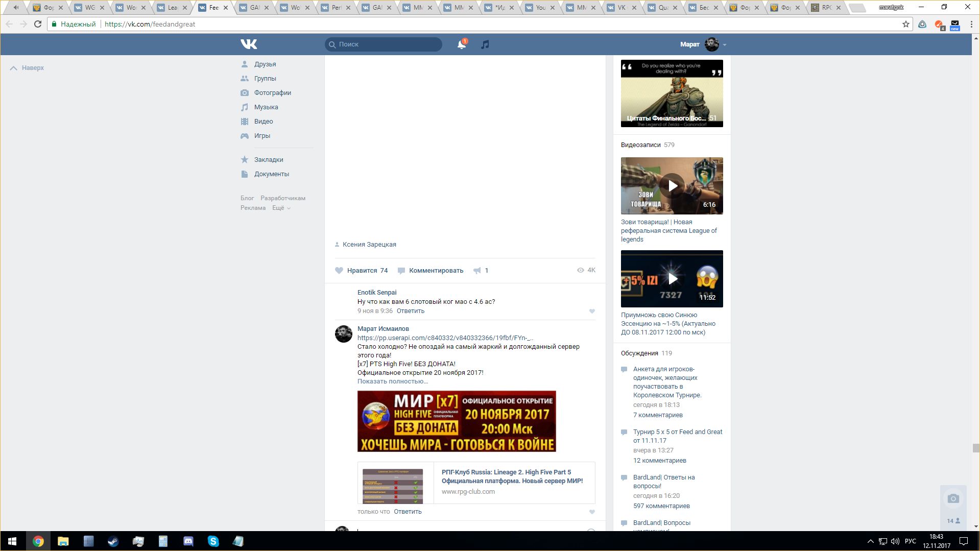Like Марат Исмаилов's comment heart
The width and height of the screenshot is (980, 551).
pyautogui.click(x=592, y=512)
